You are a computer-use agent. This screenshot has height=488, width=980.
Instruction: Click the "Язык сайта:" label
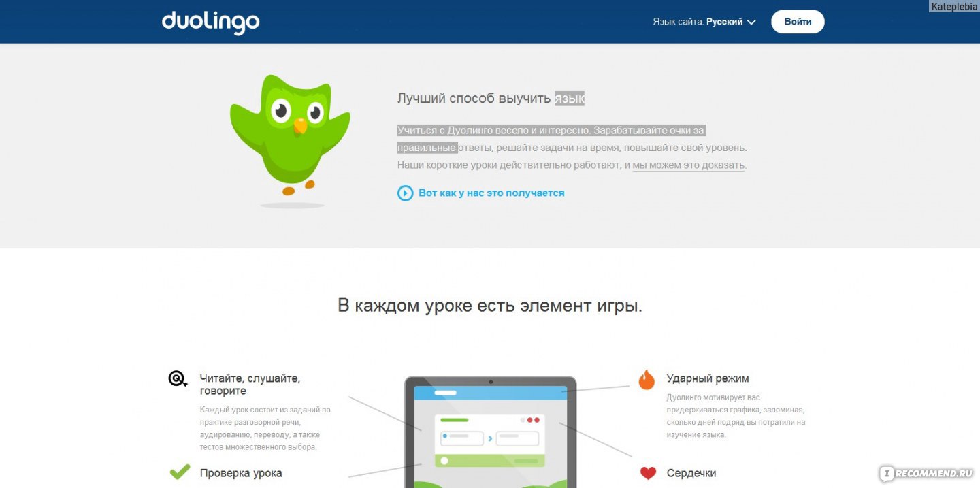[678, 22]
